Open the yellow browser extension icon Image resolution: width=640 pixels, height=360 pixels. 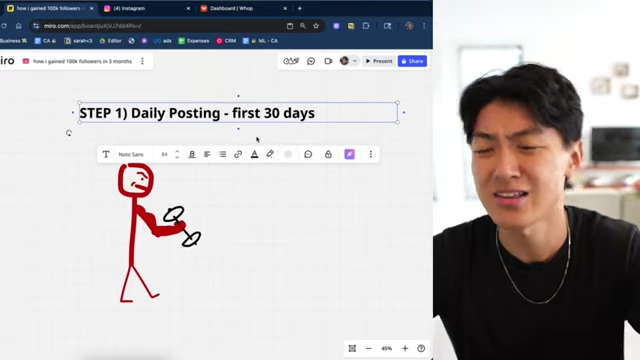point(351,26)
